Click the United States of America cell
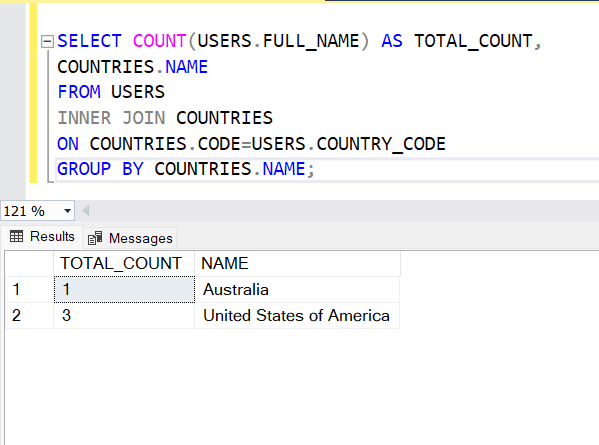The image size is (599, 445). [297, 316]
